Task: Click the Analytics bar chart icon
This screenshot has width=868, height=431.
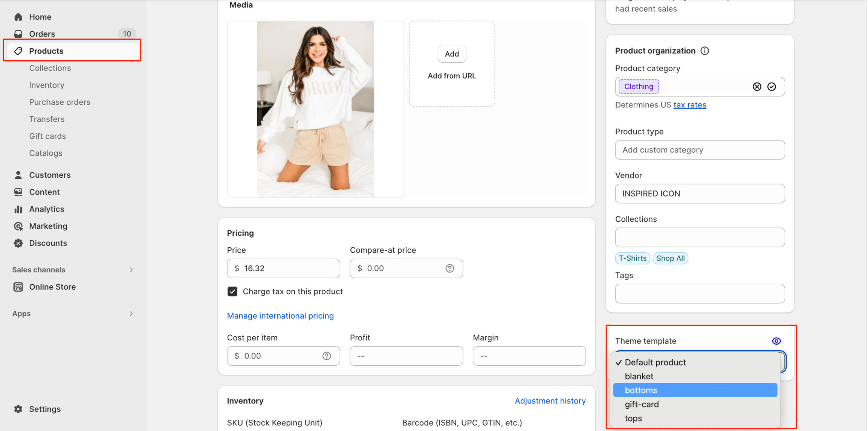Action: 18,209
